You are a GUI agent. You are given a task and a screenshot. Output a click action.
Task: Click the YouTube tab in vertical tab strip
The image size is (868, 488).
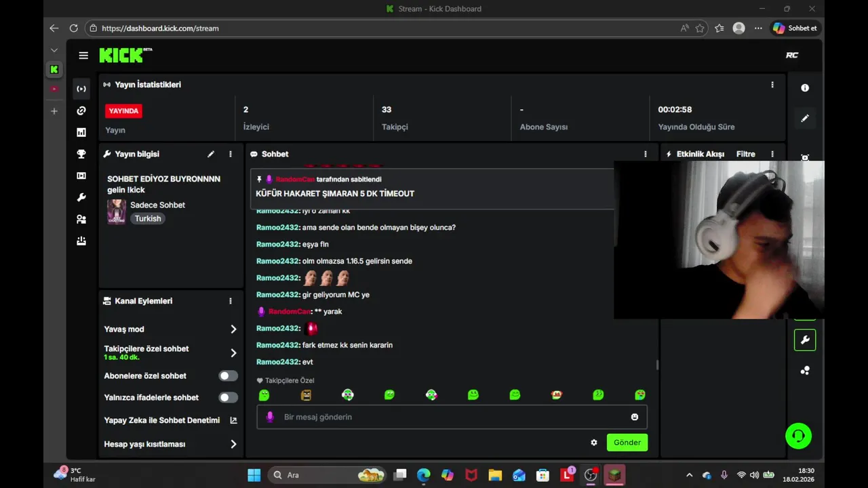tap(54, 89)
